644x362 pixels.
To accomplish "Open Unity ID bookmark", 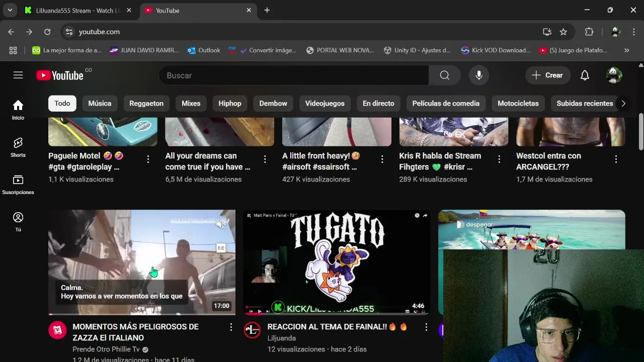I will pos(417,50).
